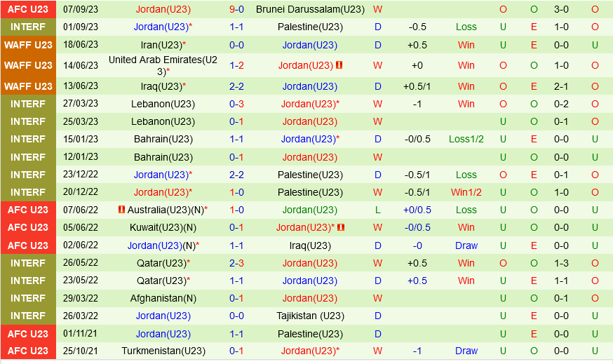Click the AFC U23 label for 25/10/21

[x=28, y=351]
